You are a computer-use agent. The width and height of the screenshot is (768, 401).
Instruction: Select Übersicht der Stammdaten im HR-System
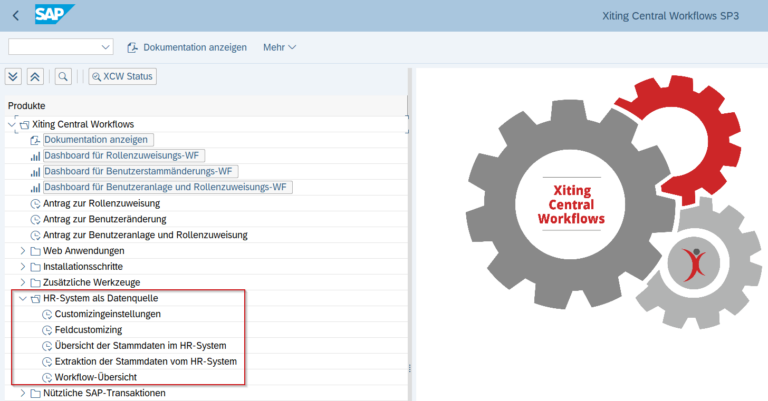point(140,346)
